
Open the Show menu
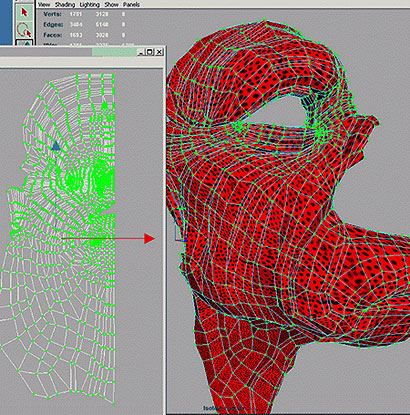[x=111, y=4]
